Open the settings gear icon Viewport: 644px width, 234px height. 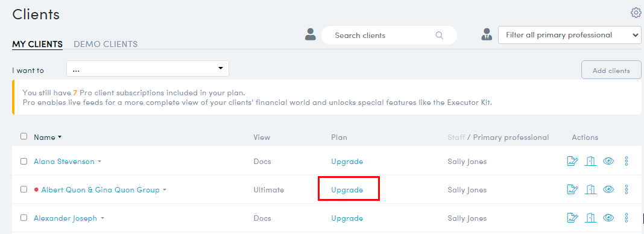pyautogui.click(x=636, y=13)
